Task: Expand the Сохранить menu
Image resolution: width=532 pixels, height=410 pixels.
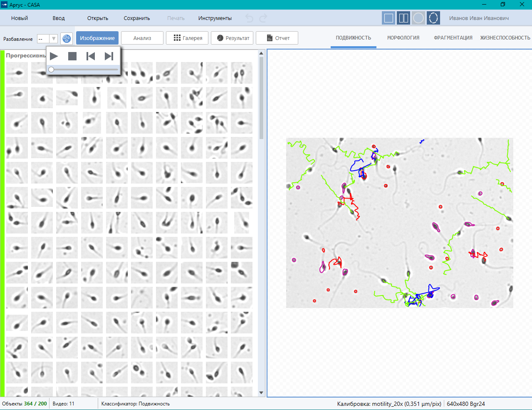Action: coord(136,18)
